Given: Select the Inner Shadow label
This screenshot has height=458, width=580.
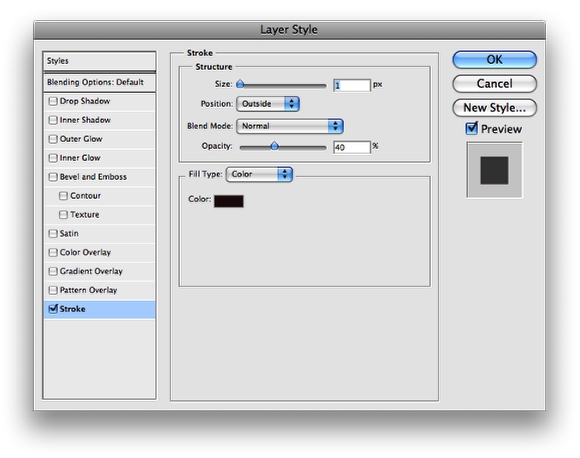Looking at the screenshot, I should pos(85,120).
